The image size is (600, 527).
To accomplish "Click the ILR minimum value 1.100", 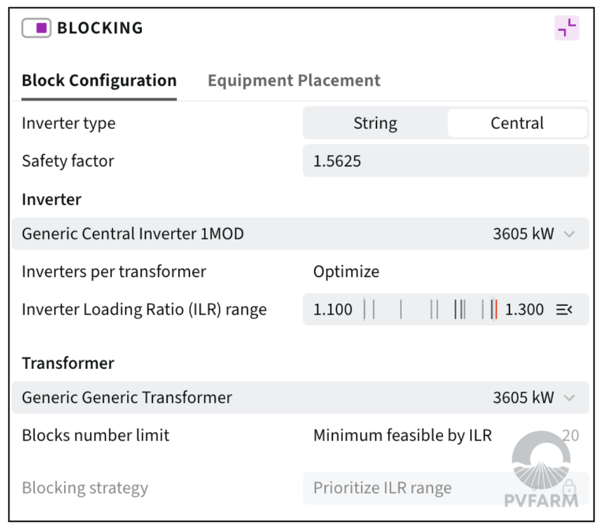I will 333,309.
